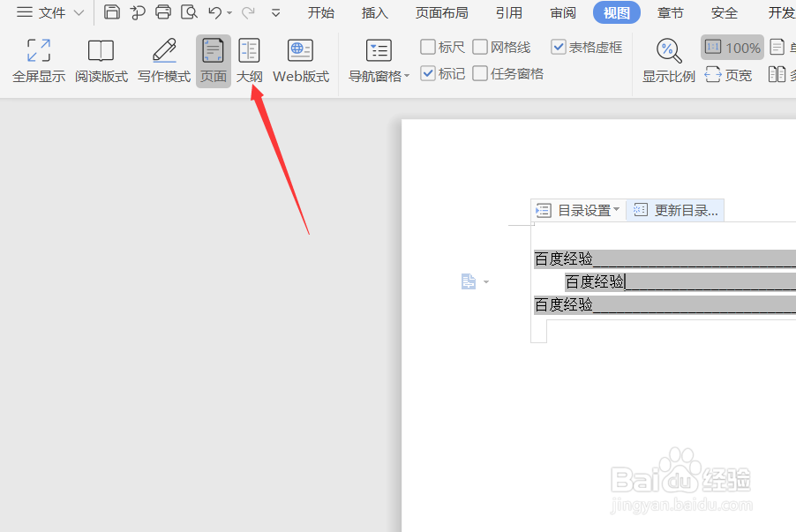Switch to 阅读版式 reading layout
Image resolution: width=796 pixels, height=532 pixels.
click(x=101, y=60)
